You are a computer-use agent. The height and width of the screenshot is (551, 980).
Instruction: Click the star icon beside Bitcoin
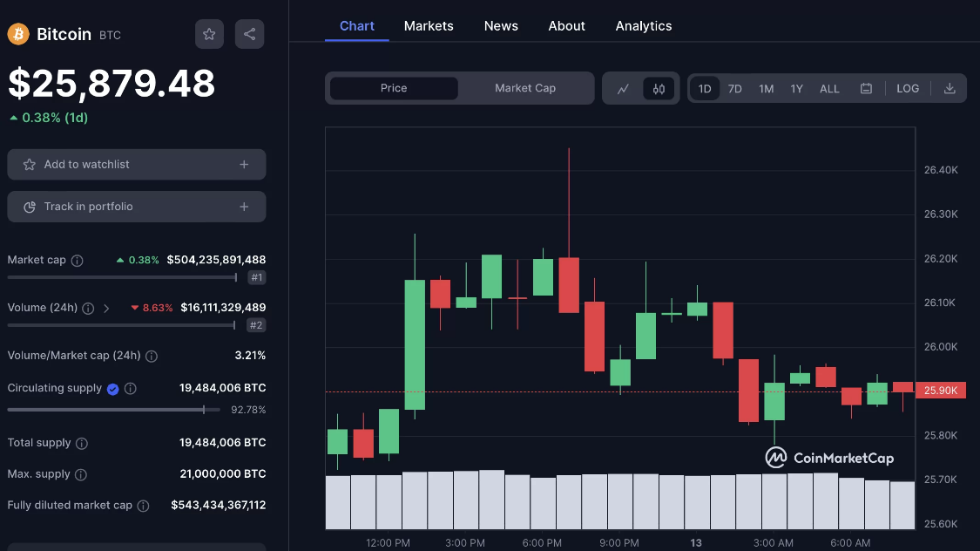[x=209, y=34]
